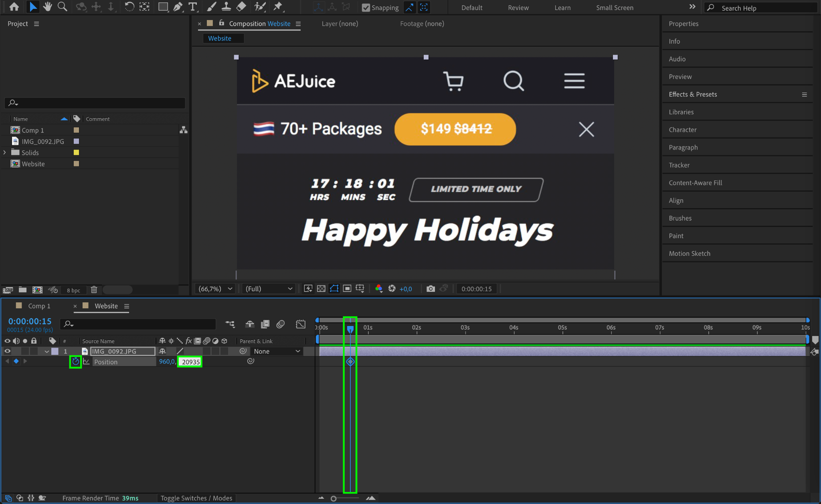Expand the Solids folder
The width and height of the screenshot is (821, 504).
[5, 152]
